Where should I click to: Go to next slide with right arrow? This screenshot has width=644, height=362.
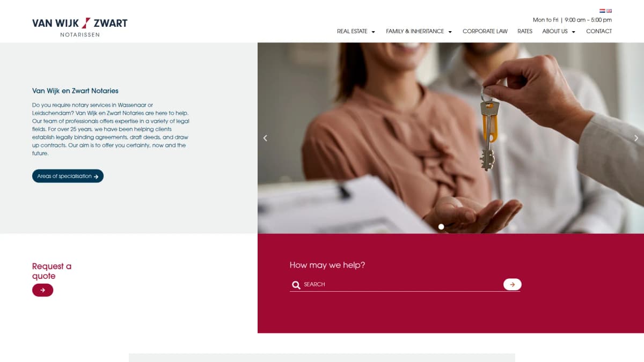[636, 138]
